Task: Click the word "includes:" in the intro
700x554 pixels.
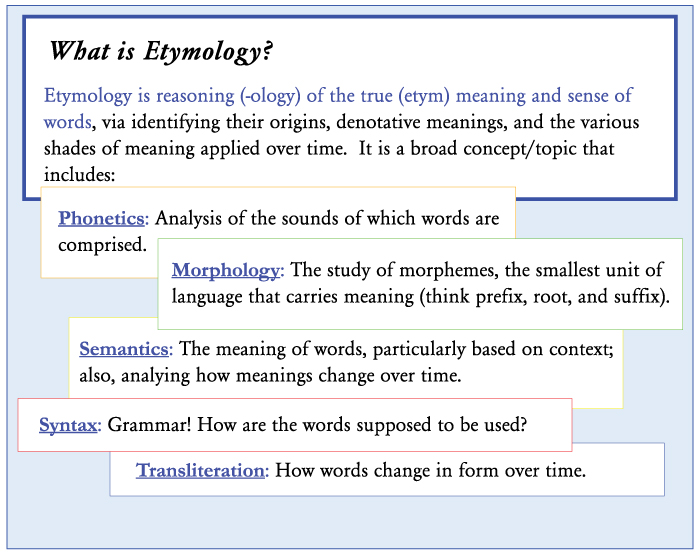Action: coord(80,175)
